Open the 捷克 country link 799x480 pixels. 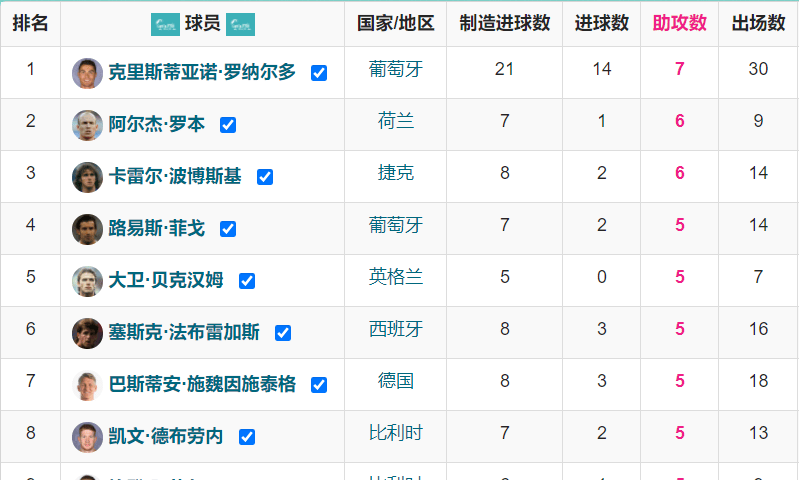pos(396,173)
